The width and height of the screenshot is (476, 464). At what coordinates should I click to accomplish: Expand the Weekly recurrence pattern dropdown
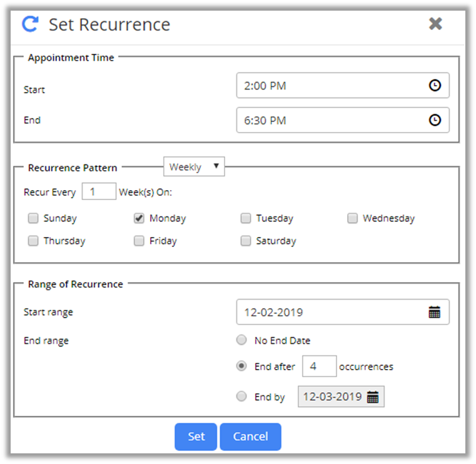point(194,167)
